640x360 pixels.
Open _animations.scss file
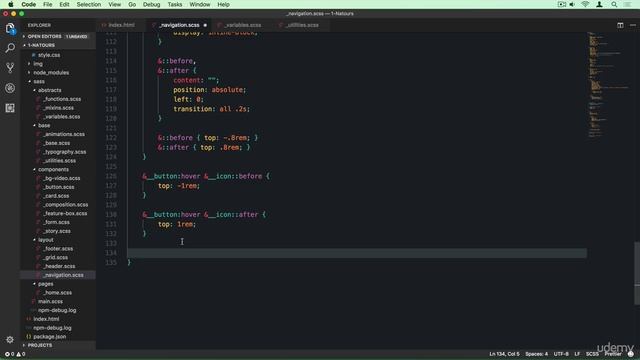pos(64,134)
